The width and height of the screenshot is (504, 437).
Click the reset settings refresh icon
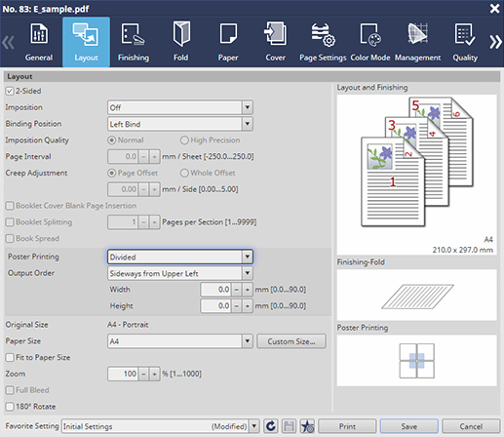pos(270,426)
